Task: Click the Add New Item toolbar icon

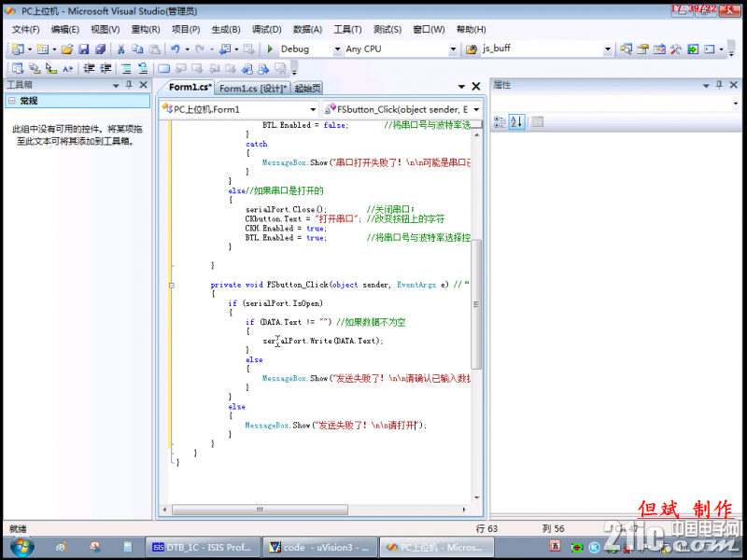Action: point(43,49)
